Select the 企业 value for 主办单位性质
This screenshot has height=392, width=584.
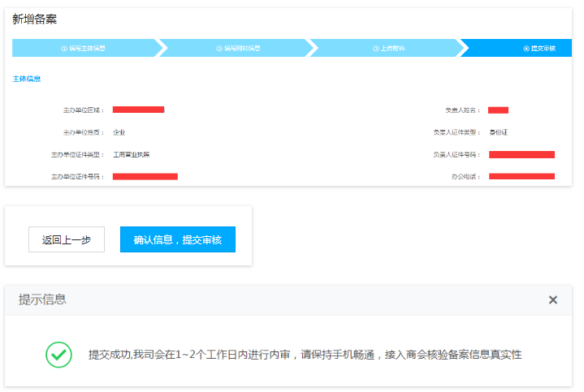pyautogui.click(x=119, y=131)
